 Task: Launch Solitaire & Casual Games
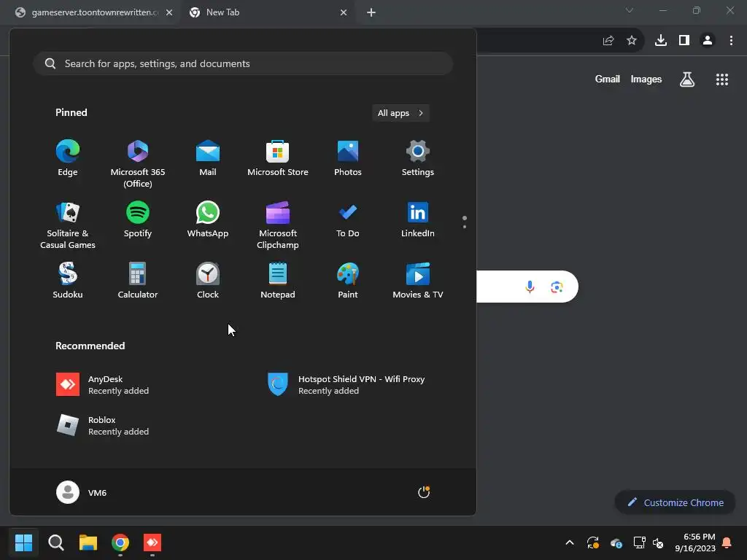tap(68, 225)
